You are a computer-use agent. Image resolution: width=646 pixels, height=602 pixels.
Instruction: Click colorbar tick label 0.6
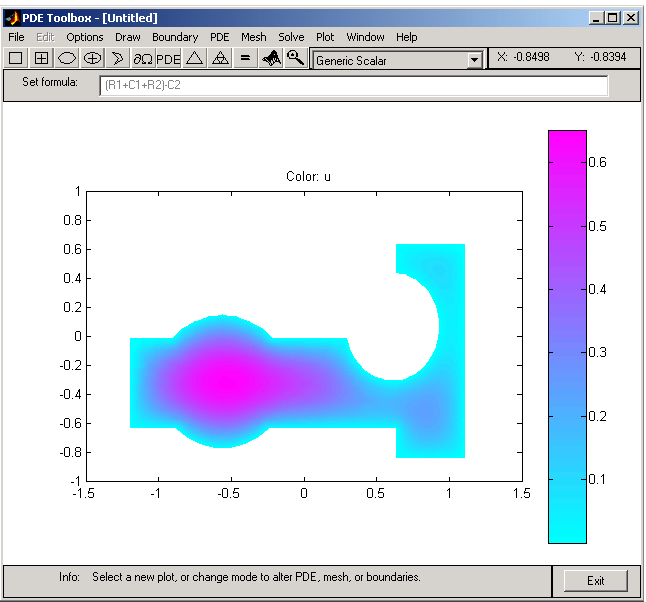597,162
